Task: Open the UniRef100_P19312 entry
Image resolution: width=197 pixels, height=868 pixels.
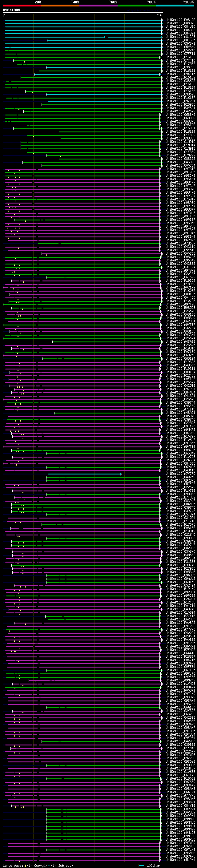Action: (x=180, y=531)
